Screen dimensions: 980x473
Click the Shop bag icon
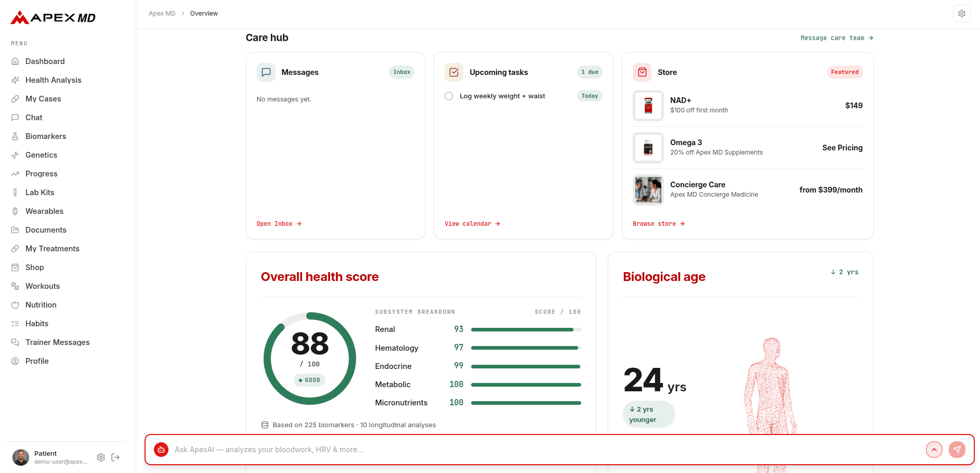[15, 267]
